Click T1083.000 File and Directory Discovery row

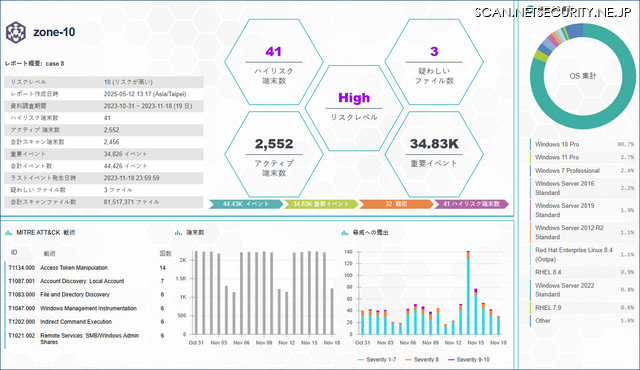[x=87, y=295]
